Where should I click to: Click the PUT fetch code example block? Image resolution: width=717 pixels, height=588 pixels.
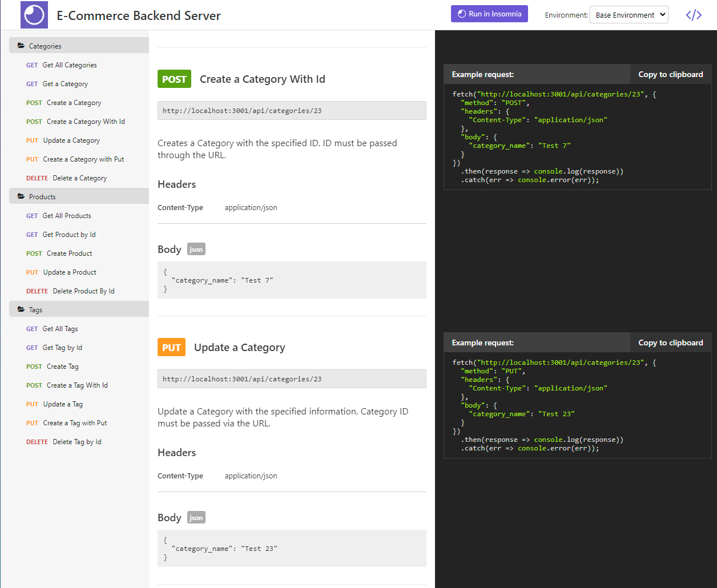click(578, 405)
